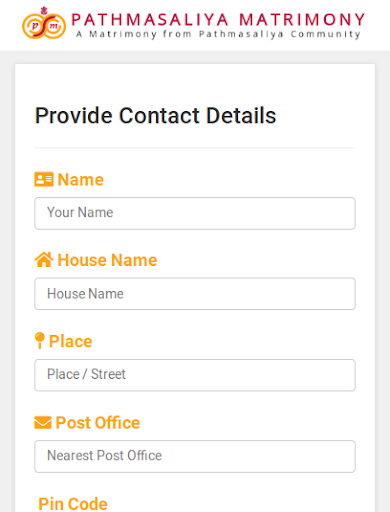The width and height of the screenshot is (390, 512).
Task: Select the Nearest Post Office input field
Action: 195,456
